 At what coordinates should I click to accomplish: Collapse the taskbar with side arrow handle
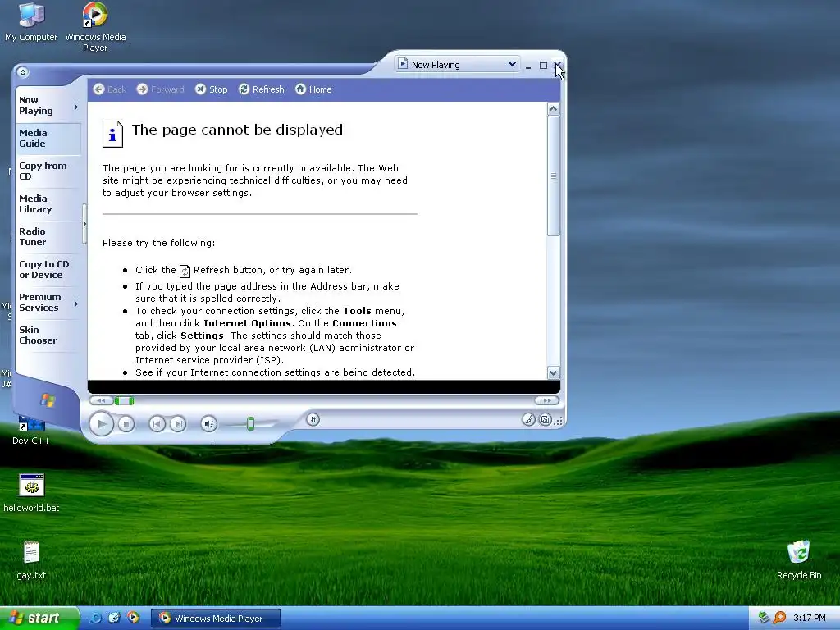tap(84, 224)
